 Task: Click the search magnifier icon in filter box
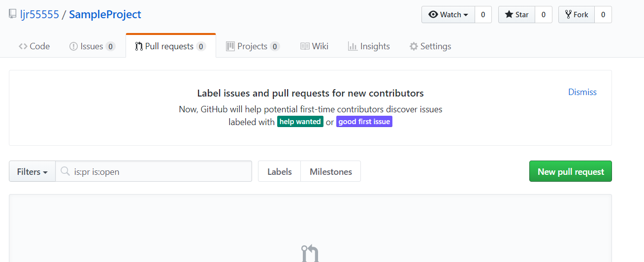click(65, 171)
